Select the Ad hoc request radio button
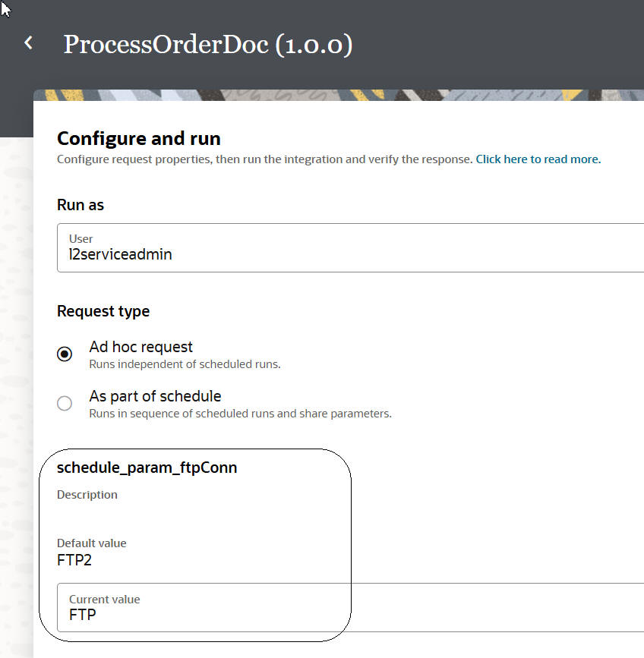Screen dimensions: 644x658 (x=65, y=354)
